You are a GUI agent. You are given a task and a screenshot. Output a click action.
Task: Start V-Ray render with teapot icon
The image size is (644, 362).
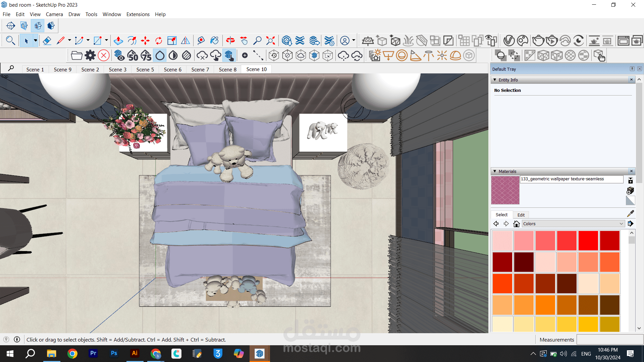pyautogui.click(x=538, y=41)
